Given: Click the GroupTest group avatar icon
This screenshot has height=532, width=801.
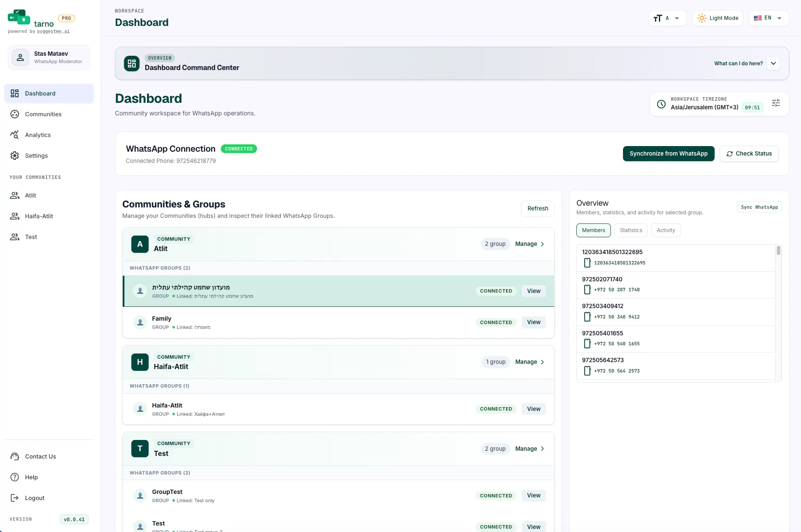Looking at the screenshot, I should (x=140, y=496).
